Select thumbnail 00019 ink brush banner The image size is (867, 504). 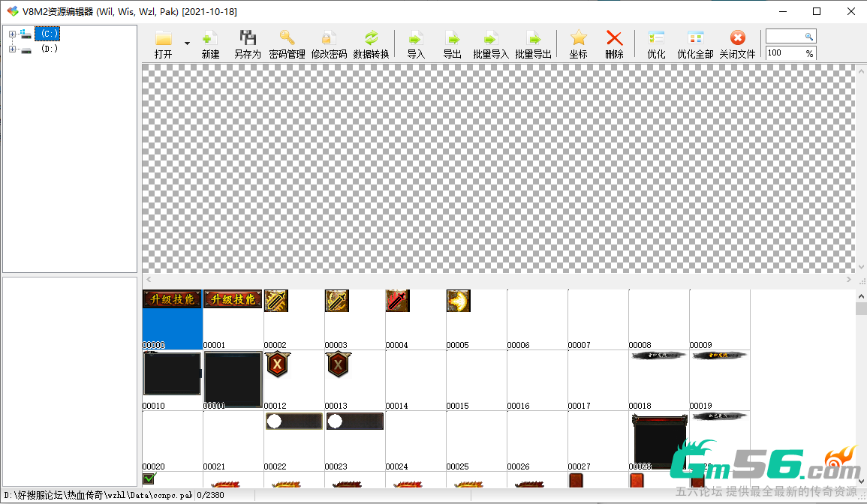tap(719, 355)
